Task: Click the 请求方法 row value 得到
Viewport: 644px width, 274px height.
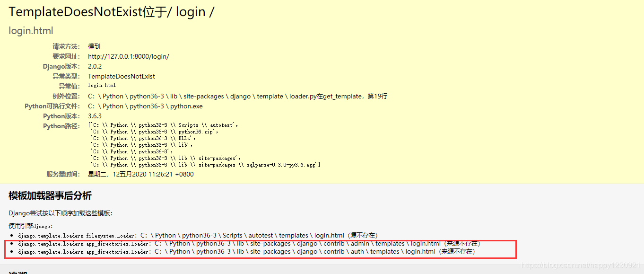Action: click(94, 46)
